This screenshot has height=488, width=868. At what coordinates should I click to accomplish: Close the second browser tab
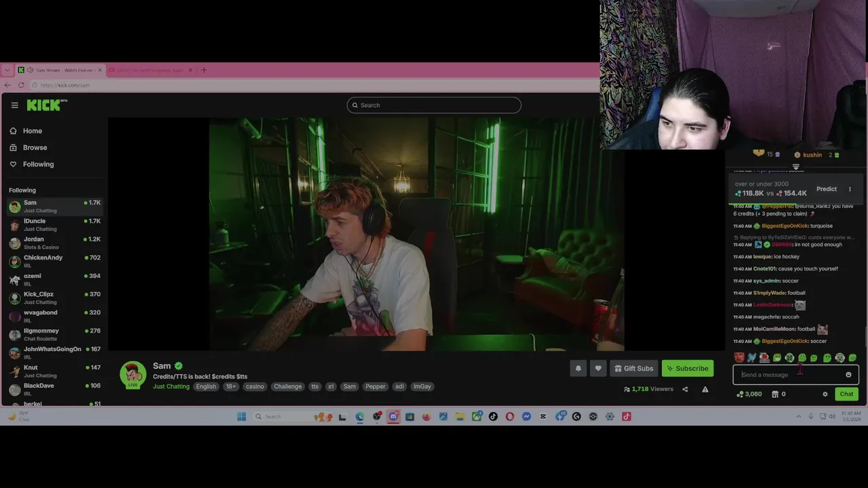(x=191, y=70)
